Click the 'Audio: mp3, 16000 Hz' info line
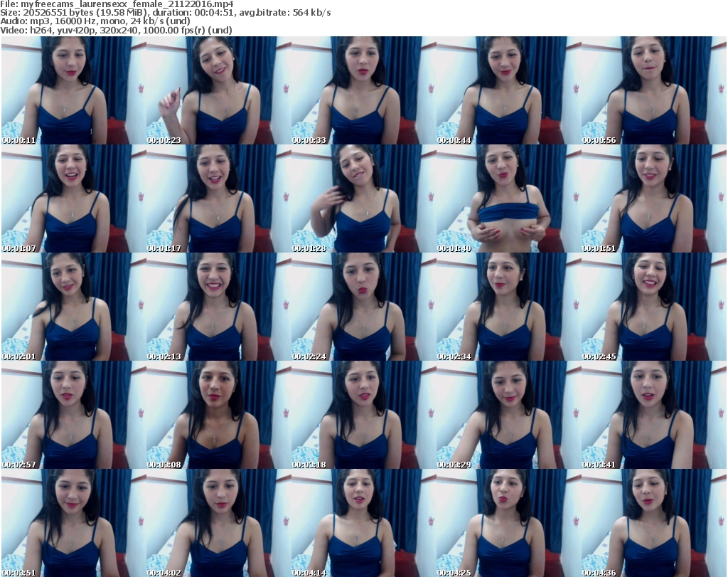728x577 pixels. 95,21
